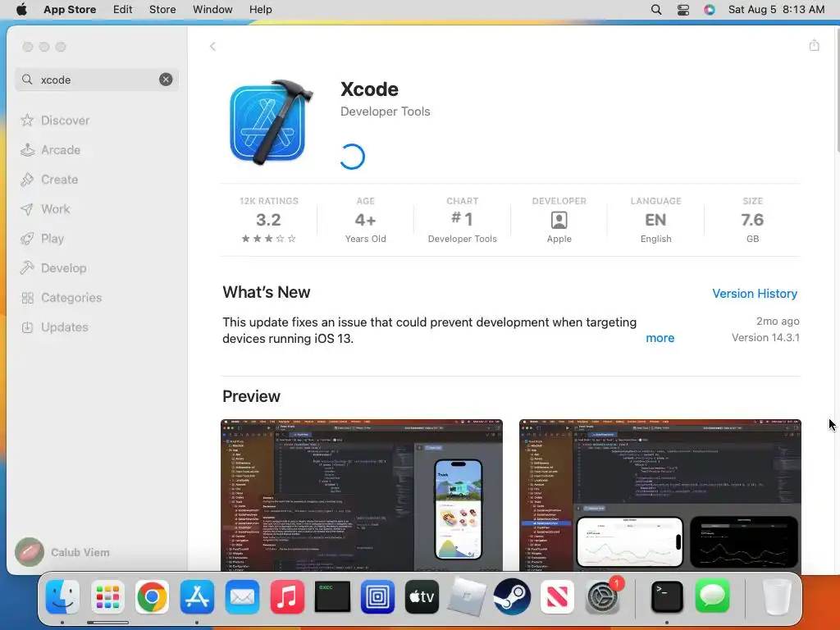The width and height of the screenshot is (840, 630).
Task: Open Mail from the Dock
Action: pos(242,596)
